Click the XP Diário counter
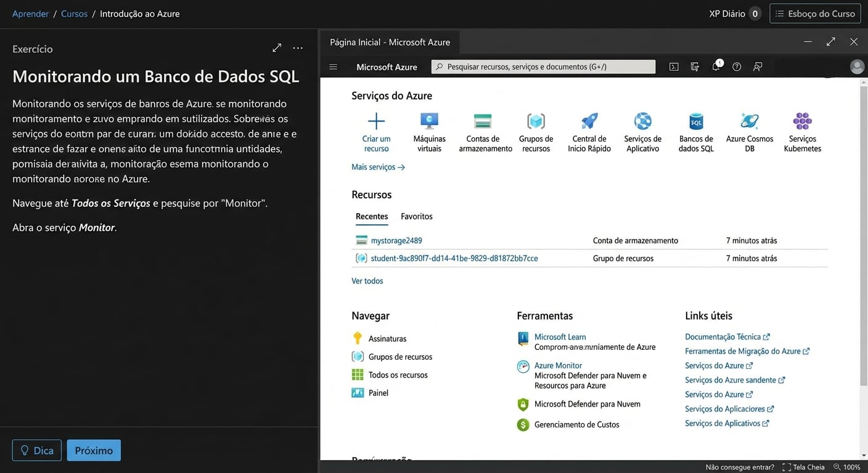This screenshot has width=868, height=473. [735, 14]
